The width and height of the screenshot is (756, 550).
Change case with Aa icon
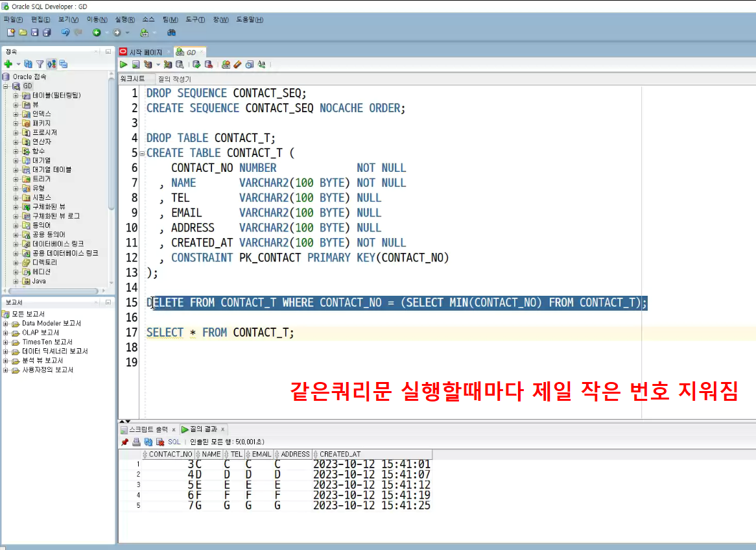(261, 64)
